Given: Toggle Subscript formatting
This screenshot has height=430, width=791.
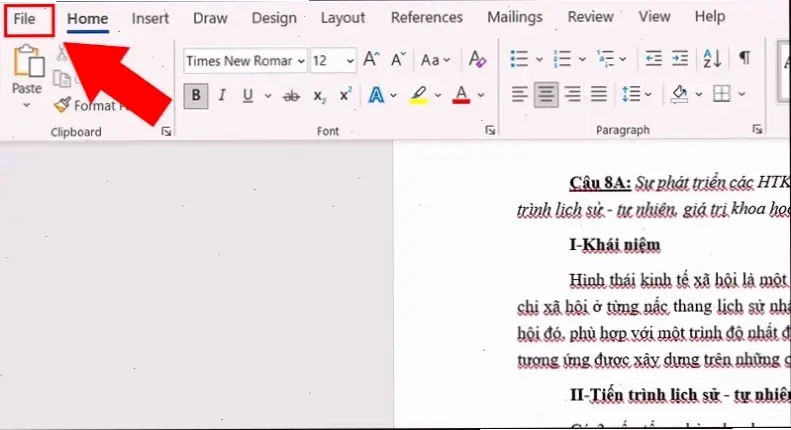Looking at the screenshot, I should point(319,95).
